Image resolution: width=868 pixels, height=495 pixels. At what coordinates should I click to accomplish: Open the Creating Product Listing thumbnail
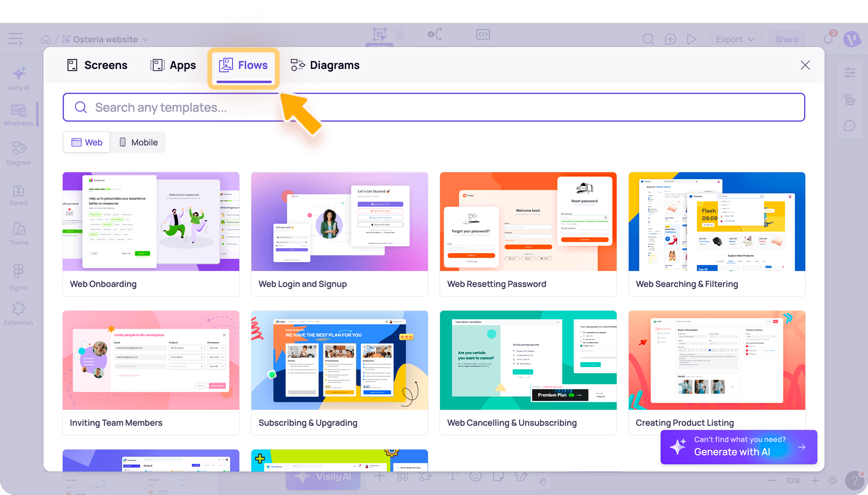click(x=717, y=360)
